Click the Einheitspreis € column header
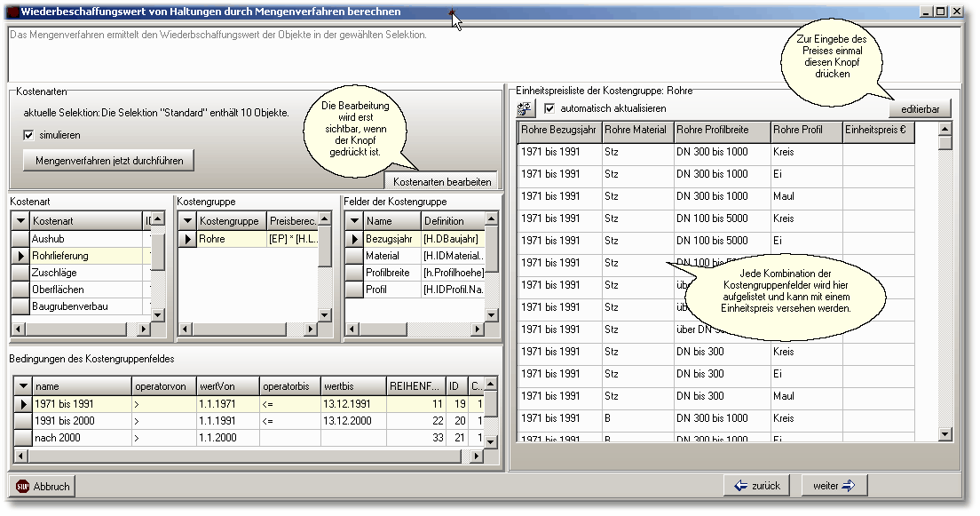 pyautogui.click(x=876, y=131)
